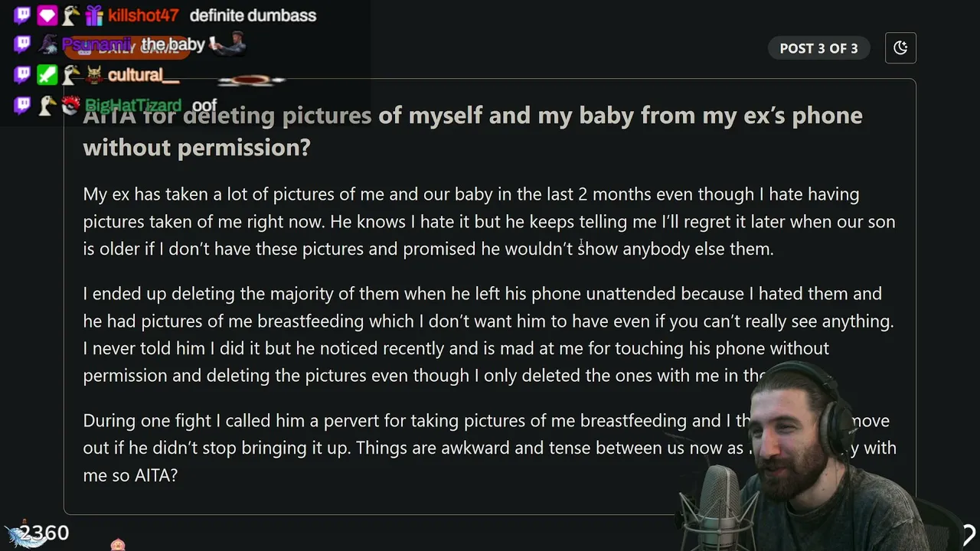The image size is (980, 551).
Task: Open the Psunamii username in chat
Action: [x=97, y=45]
